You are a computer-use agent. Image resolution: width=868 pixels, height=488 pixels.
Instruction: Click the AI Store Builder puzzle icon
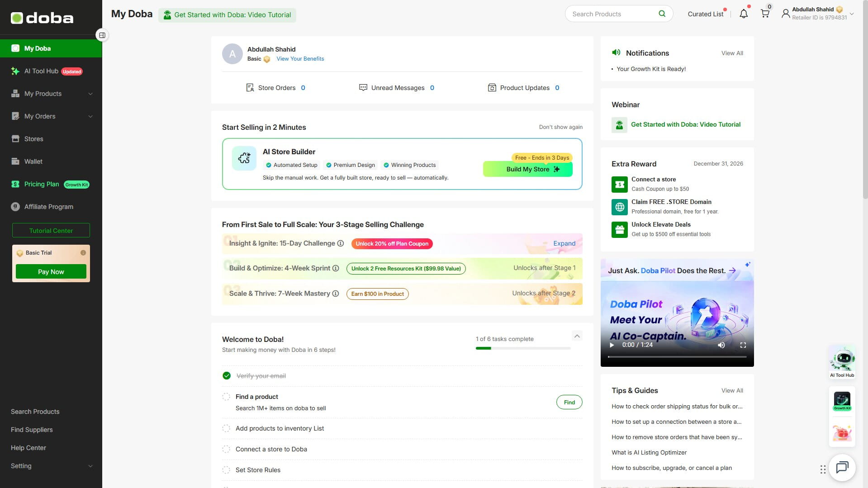(244, 158)
